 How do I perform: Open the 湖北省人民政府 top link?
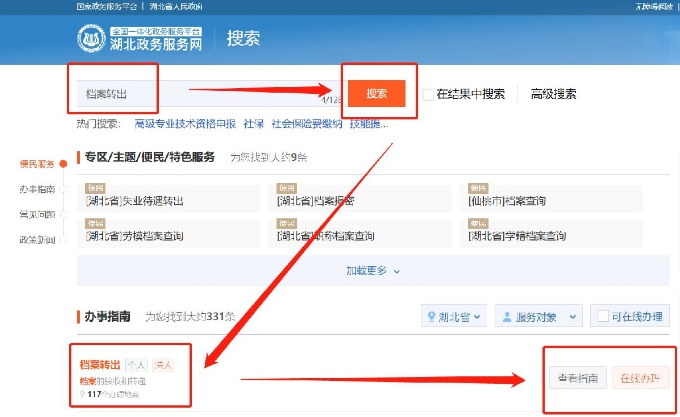coord(176,7)
